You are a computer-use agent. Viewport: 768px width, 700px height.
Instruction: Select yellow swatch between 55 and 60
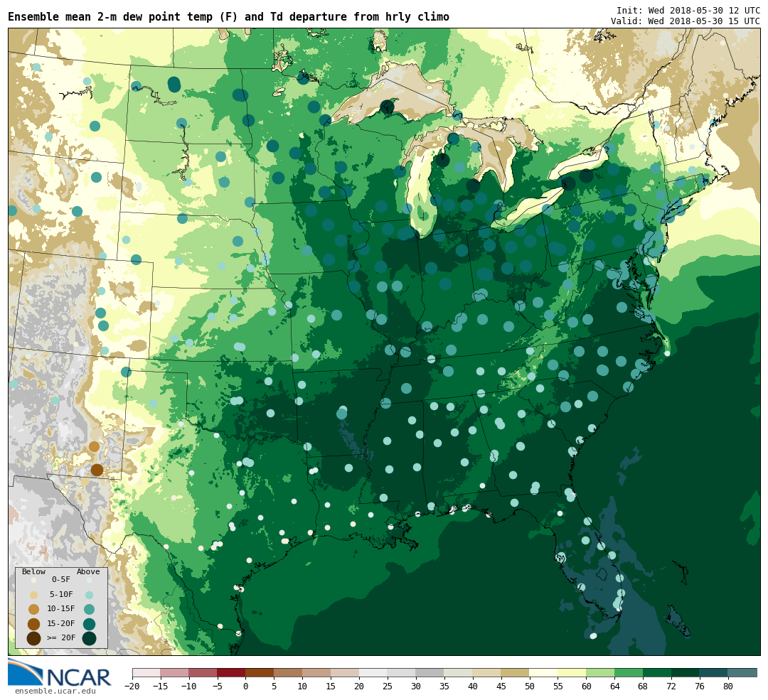coord(572,672)
